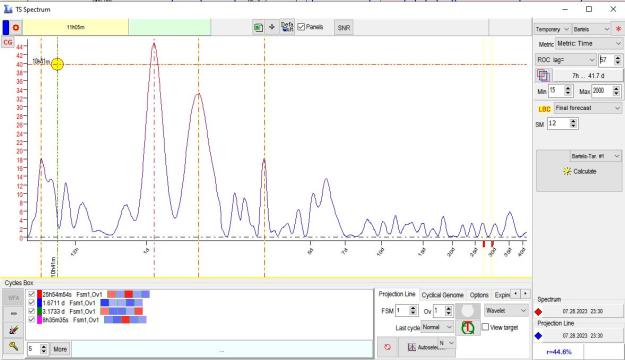Click the minus remove-cycle icon
The width and height of the screenshot is (625, 360).
coord(13,314)
